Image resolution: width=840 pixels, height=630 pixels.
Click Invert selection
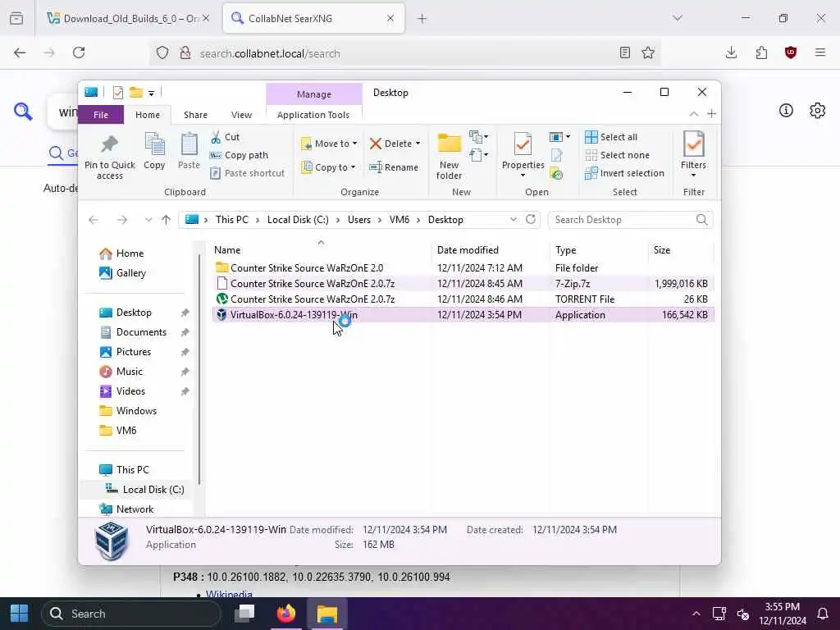(624, 173)
